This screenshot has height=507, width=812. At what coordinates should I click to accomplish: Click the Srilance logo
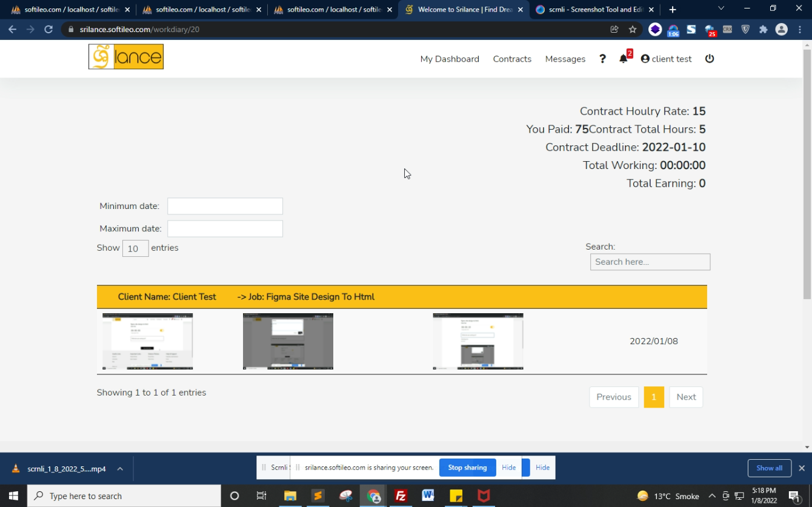[x=126, y=57]
